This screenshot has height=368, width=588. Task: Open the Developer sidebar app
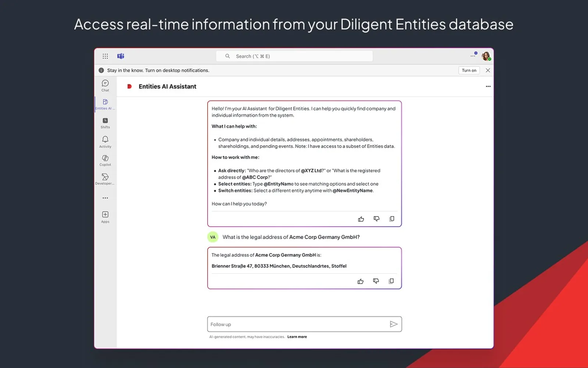105,180
